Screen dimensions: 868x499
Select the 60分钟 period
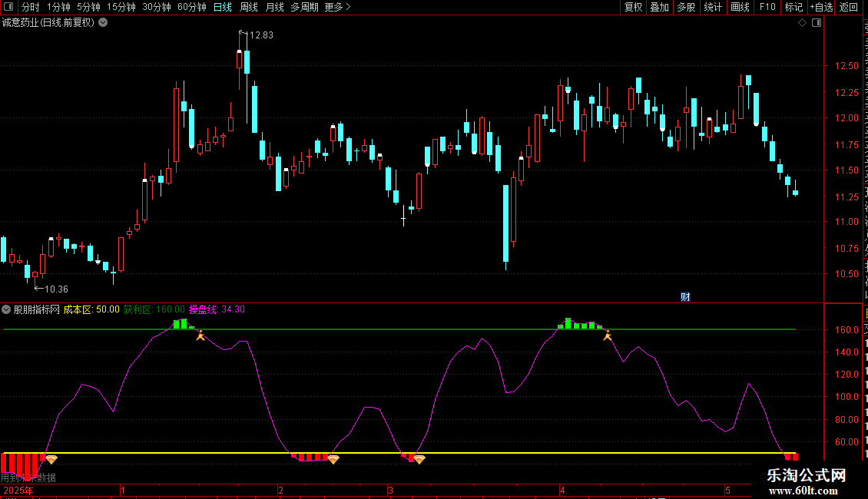192,7
